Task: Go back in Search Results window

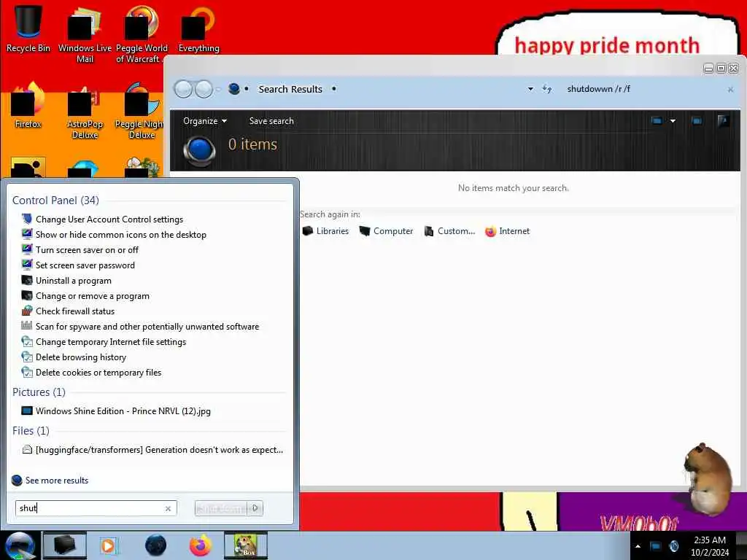Action: pyautogui.click(x=183, y=89)
